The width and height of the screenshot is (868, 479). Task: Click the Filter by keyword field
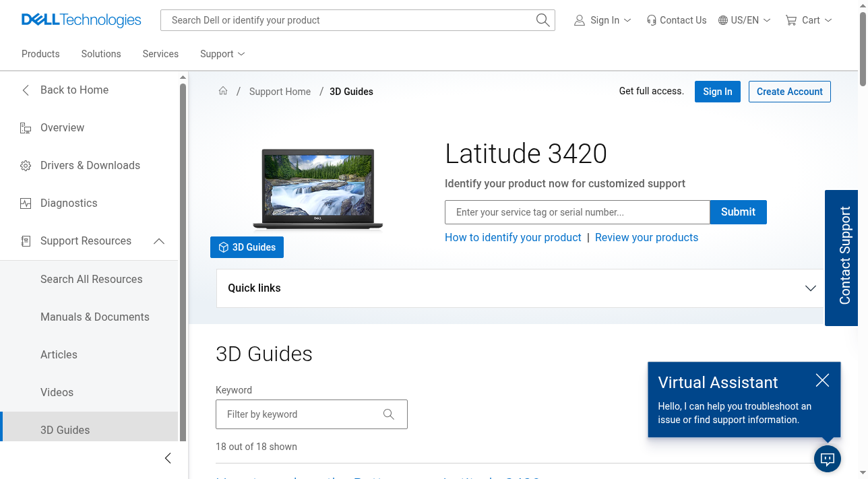(311, 414)
